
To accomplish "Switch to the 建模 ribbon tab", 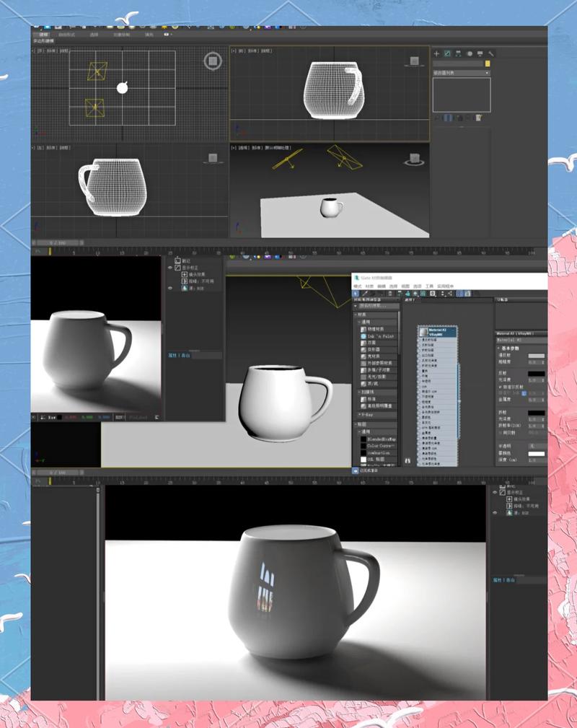I will tap(44, 35).
